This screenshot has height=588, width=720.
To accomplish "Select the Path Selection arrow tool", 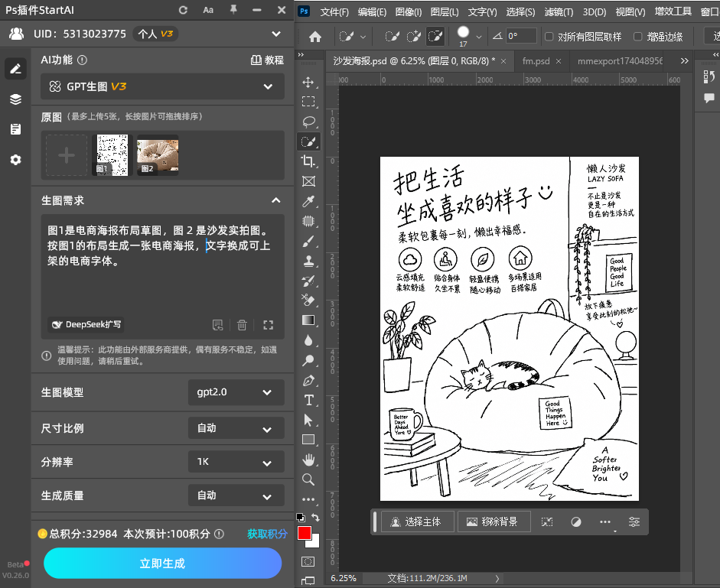I will pyautogui.click(x=308, y=420).
